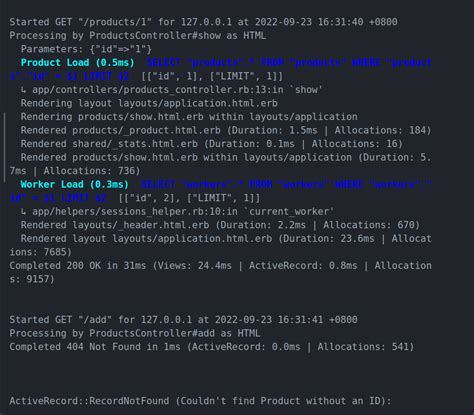Open the products_controller.rb:13 file path
The image size is (474, 415).
point(157,90)
